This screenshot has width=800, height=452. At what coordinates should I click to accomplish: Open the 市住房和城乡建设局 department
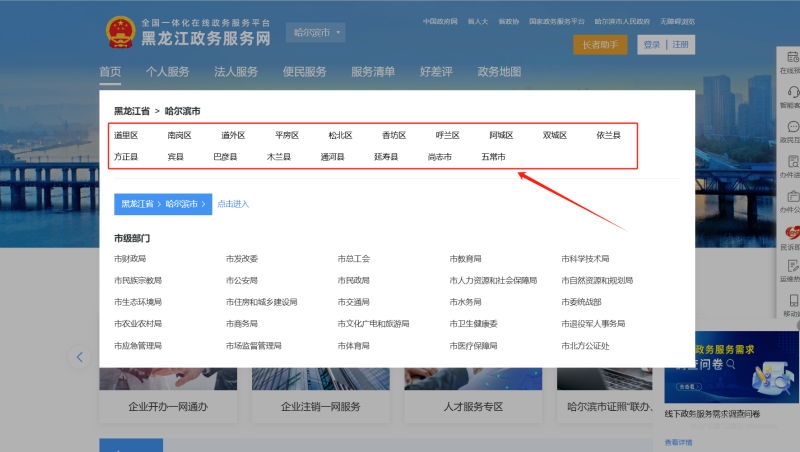click(x=261, y=302)
